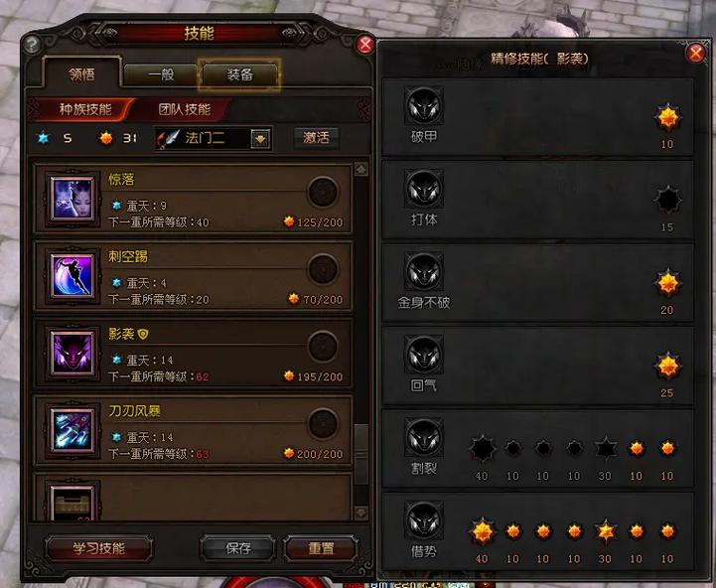
Task: Click the 惊落 skill icon
Action: pyautogui.click(x=73, y=200)
